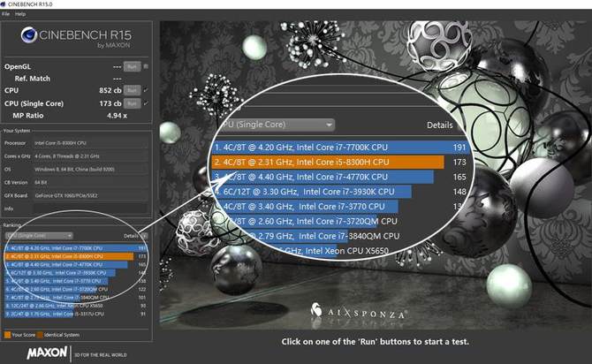The width and height of the screenshot is (592, 364).
Task: Select the i7-3930K row in Ranking panel list
Action: pyautogui.click(x=75, y=273)
